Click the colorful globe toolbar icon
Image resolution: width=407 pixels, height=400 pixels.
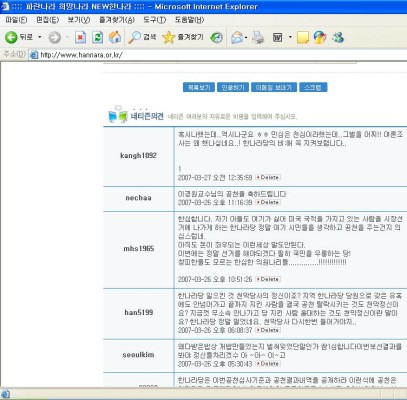pos(320,37)
